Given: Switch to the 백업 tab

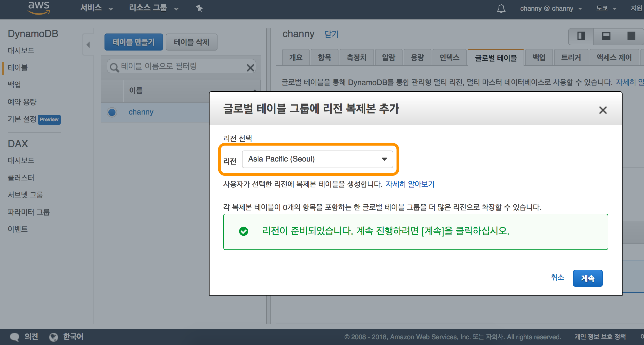Looking at the screenshot, I should pos(539,57).
